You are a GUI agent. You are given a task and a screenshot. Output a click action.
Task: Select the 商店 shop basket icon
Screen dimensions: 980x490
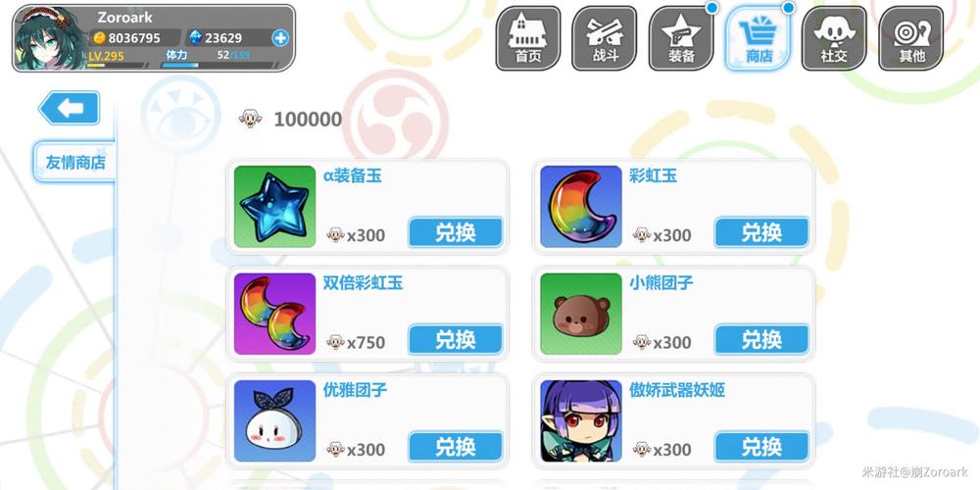758,38
